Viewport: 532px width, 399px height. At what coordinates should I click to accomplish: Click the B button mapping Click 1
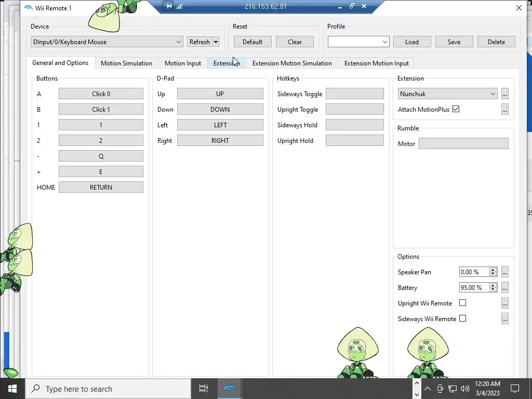pyautogui.click(x=101, y=110)
